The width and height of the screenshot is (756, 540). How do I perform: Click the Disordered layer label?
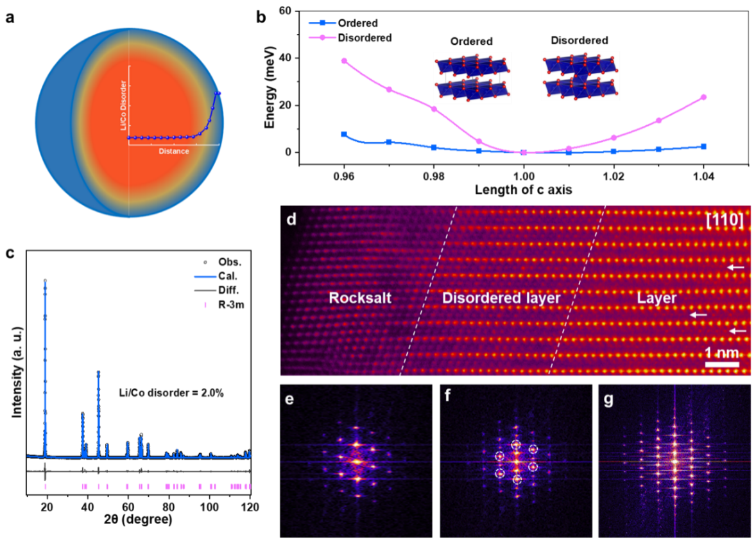[501, 299]
